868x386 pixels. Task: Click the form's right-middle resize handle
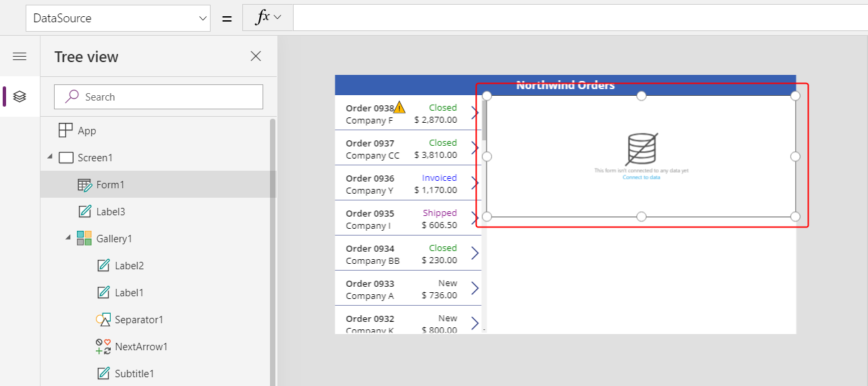[x=795, y=157]
